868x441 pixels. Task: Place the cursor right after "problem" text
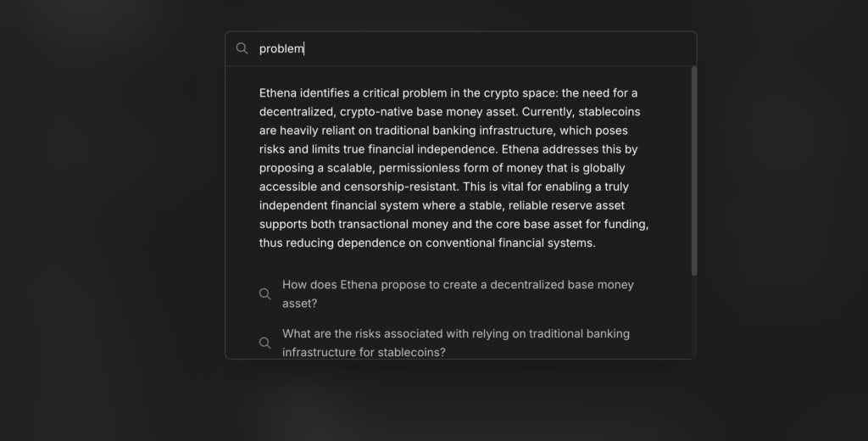(x=304, y=48)
